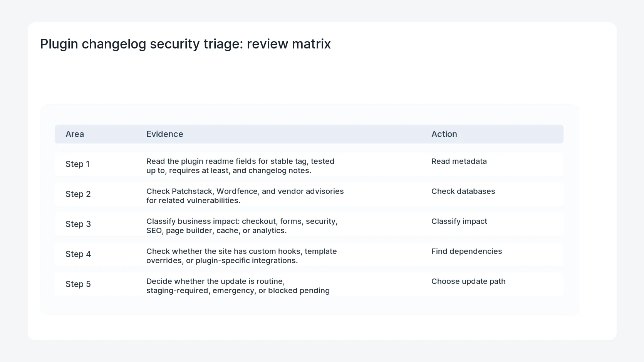The image size is (644, 362).
Task: Click the 'Classify impact' action cell
Action: point(459,221)
